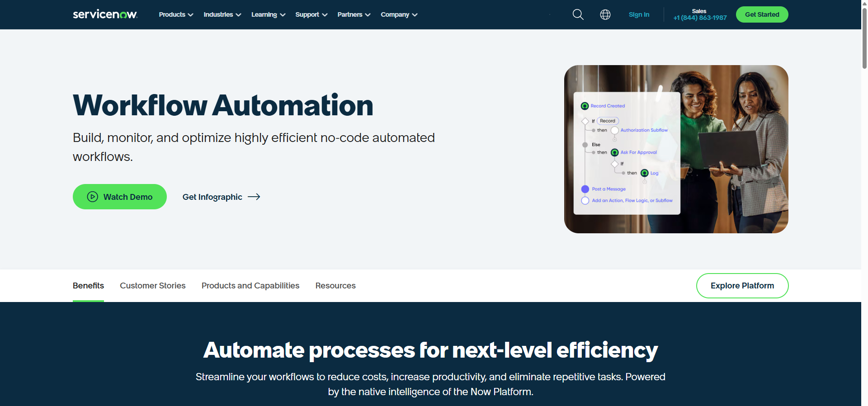
Task: Click the ServiceNow logo
Action: pyautogui.click(x=105, y=14)
